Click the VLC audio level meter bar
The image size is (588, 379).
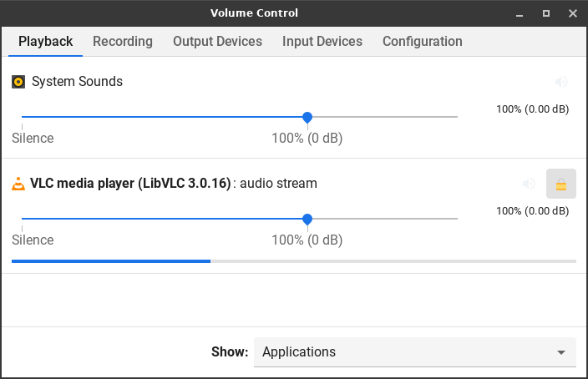pyautogui.click(x=293, y=261)
